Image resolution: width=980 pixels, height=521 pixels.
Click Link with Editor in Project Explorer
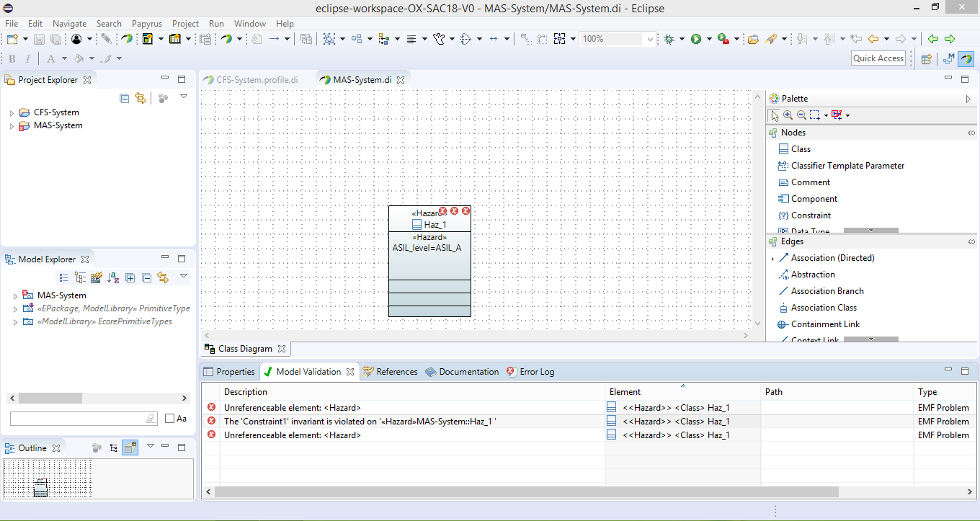point(141,98)
